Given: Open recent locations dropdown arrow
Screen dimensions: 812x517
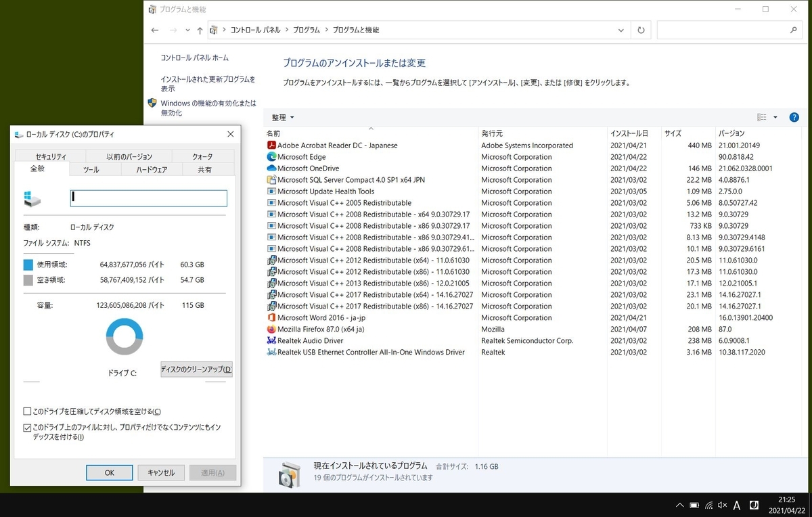Looking at the screenshot, I should (x=187, y=30).
